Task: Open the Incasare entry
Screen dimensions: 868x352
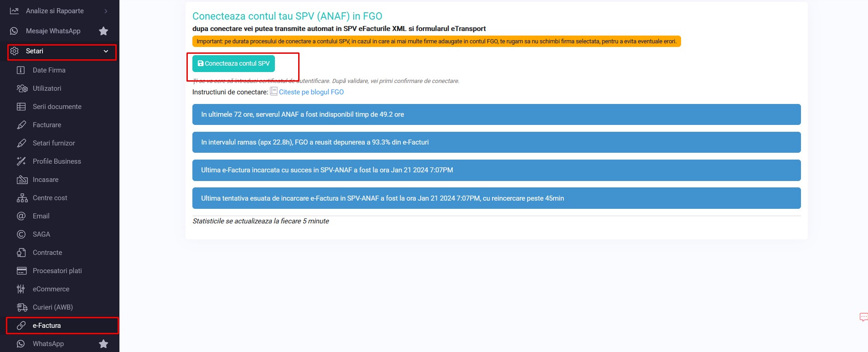Action: click(x=46, y=180)
